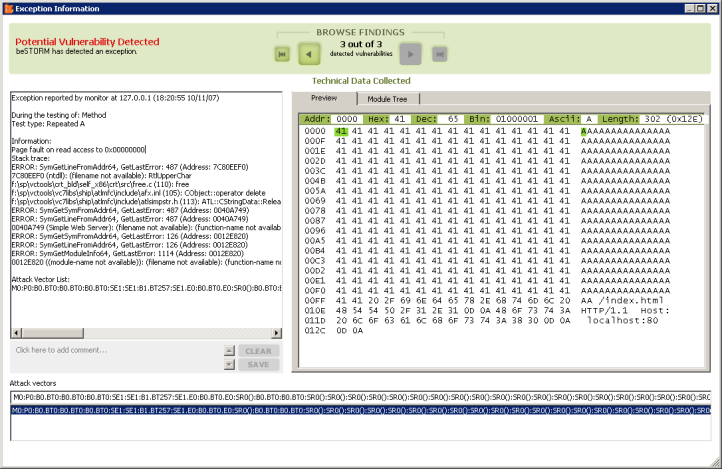Go to next finding
Image resolution: width=722 pixels, height=469 pixels.
[410, 54]
